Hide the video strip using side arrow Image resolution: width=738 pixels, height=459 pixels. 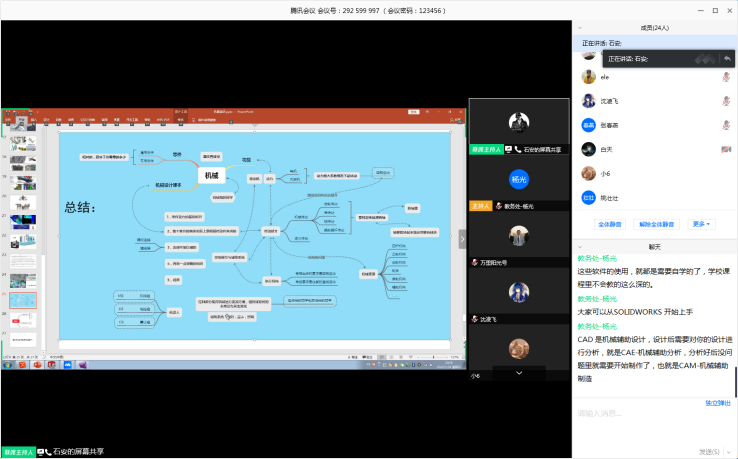pos(462,239)
